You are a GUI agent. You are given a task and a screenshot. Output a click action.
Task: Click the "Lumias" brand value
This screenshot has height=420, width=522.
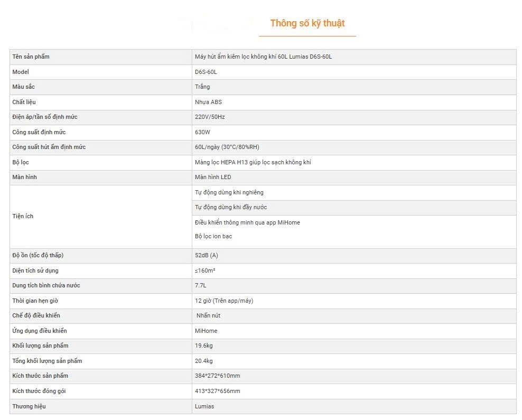click(x=204, y=406)
